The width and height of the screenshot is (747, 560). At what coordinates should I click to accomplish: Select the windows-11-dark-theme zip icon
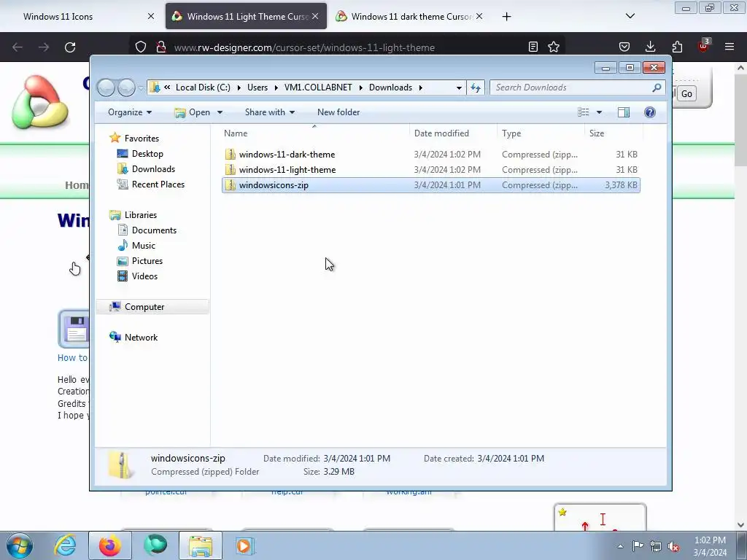pos(231,155)
